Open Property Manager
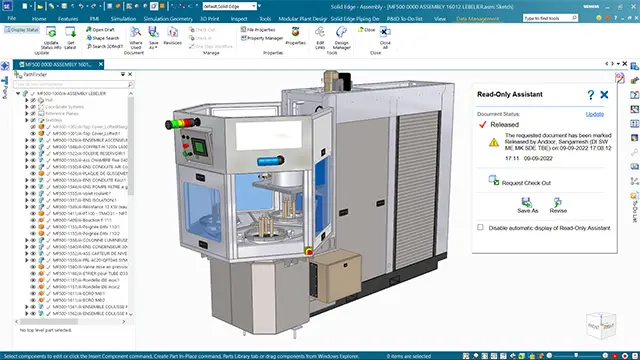640x360 pixels. point(262,38)
